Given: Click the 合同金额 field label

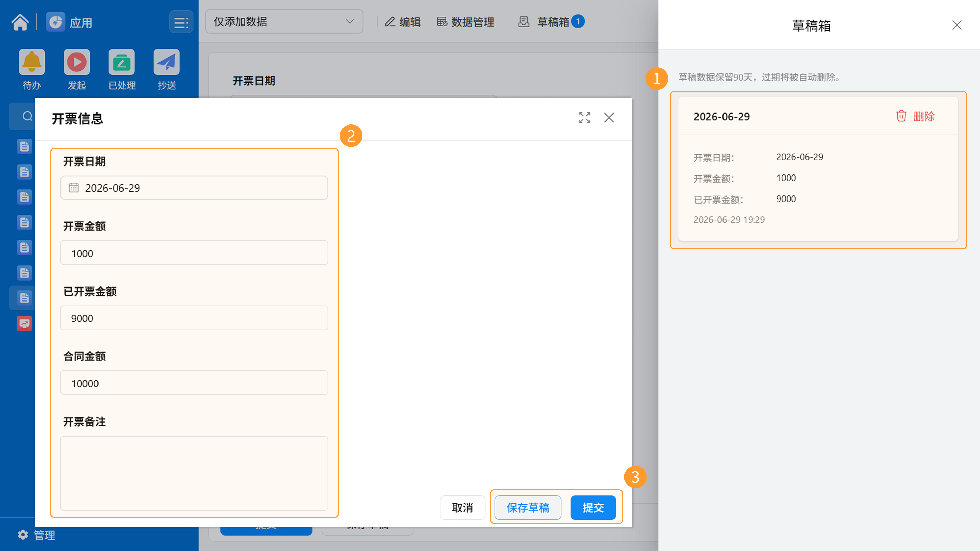Looking at the screenshot, I should pos(84,356).
